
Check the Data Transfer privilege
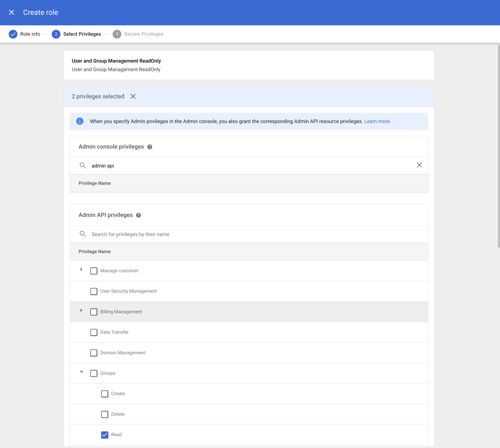click(94, 332)
